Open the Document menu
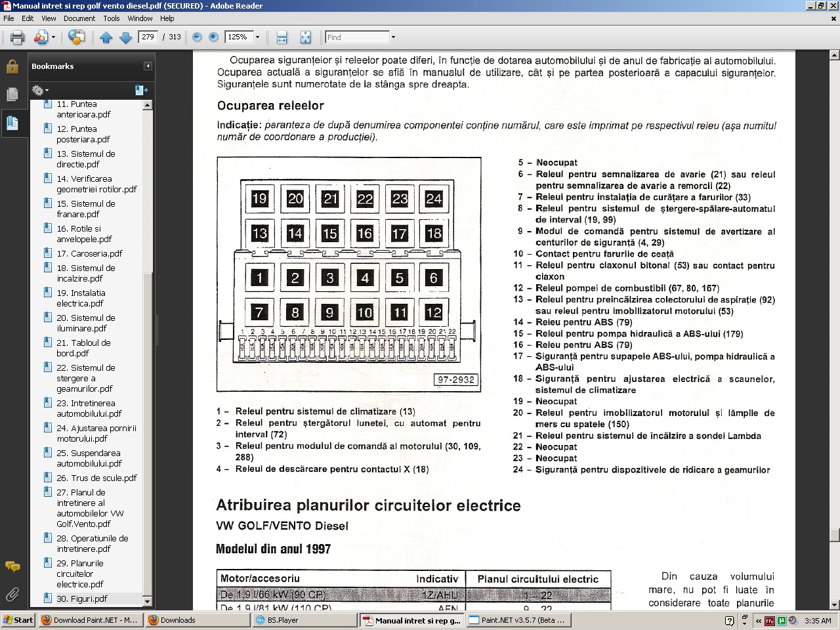This screenshot has height=630, width=840. coord(79,18)
